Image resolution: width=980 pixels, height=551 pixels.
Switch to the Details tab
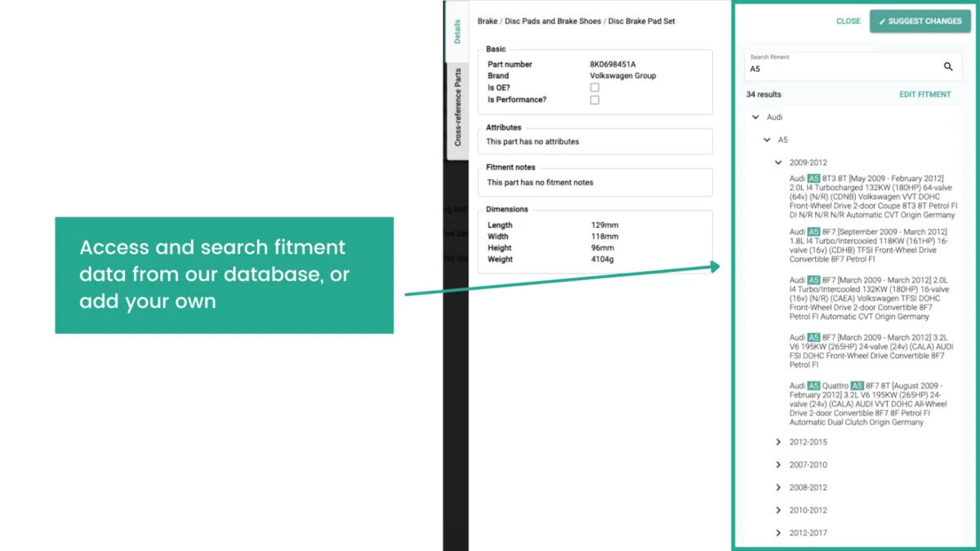[x=457, y=32]
